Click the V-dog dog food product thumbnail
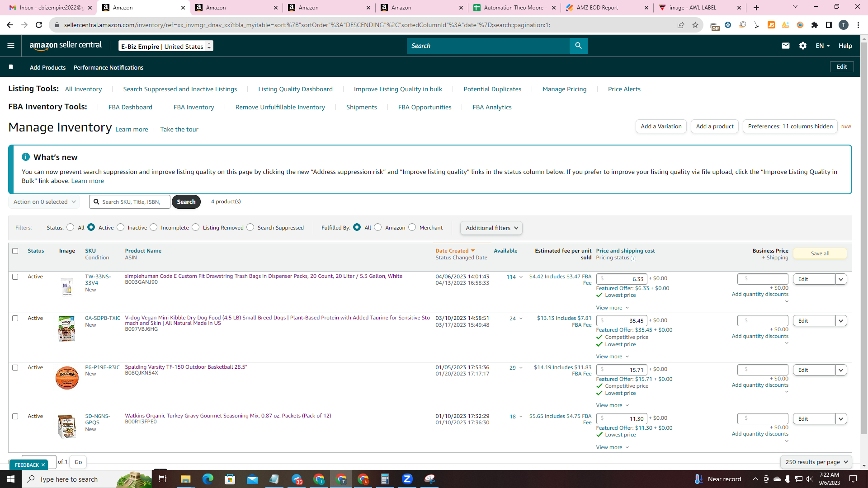The height and width of the screenshot is (488, 868). pos(67,329)
